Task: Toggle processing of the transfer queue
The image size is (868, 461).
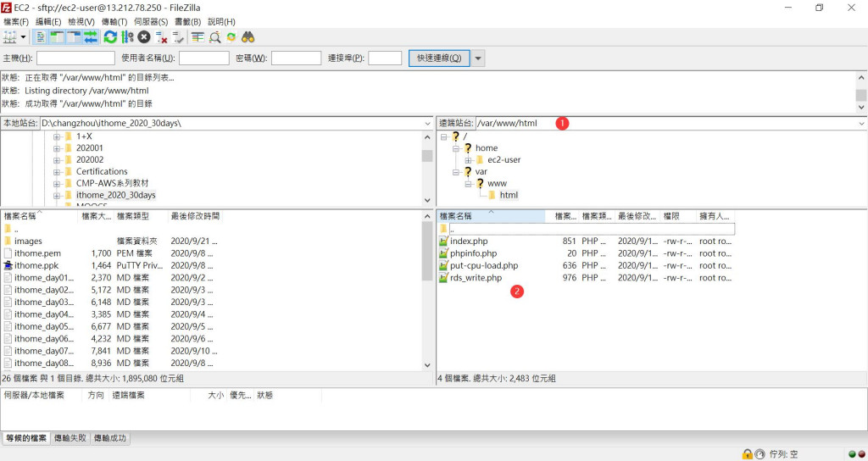Action: click(127, 37)
